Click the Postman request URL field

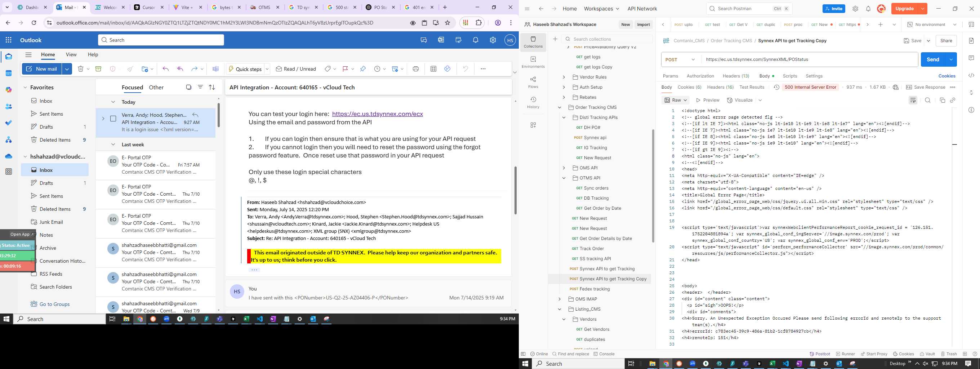pyautogui.click(x=809, y=59)
